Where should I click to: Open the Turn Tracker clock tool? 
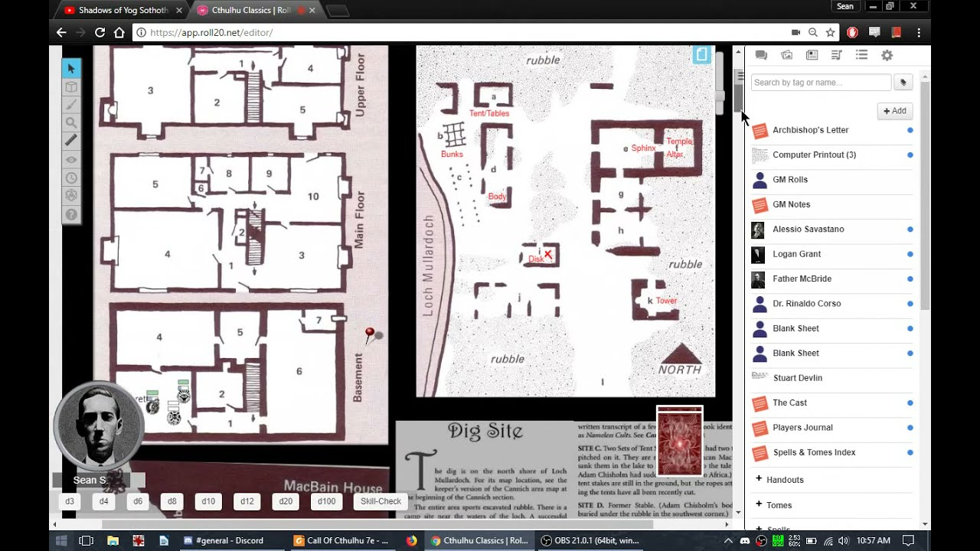tap(71, 178)
